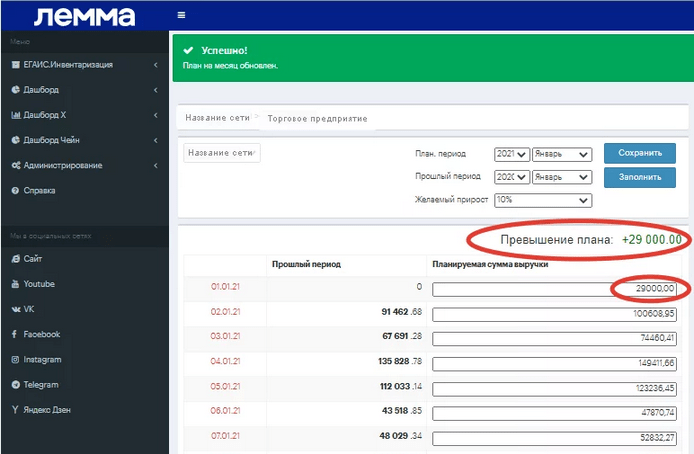Click the date 07.01.21
Screen dimensions: 694x454
pos(225,436)
